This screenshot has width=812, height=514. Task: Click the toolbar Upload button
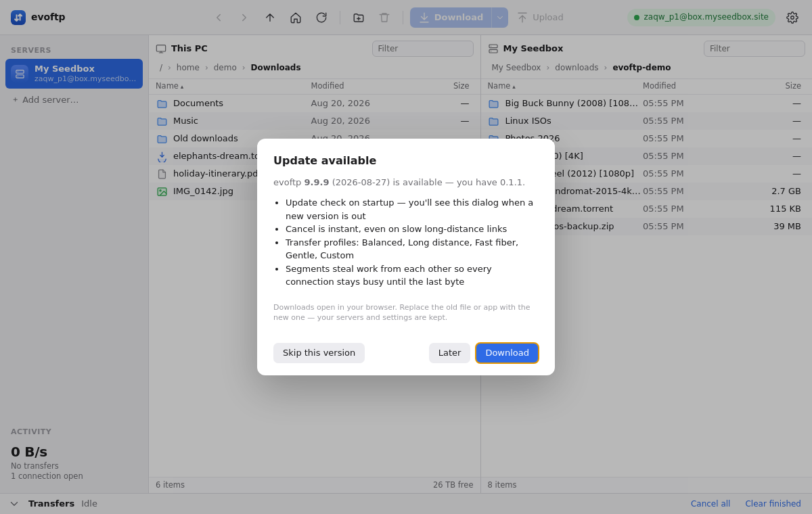(540, 18)
